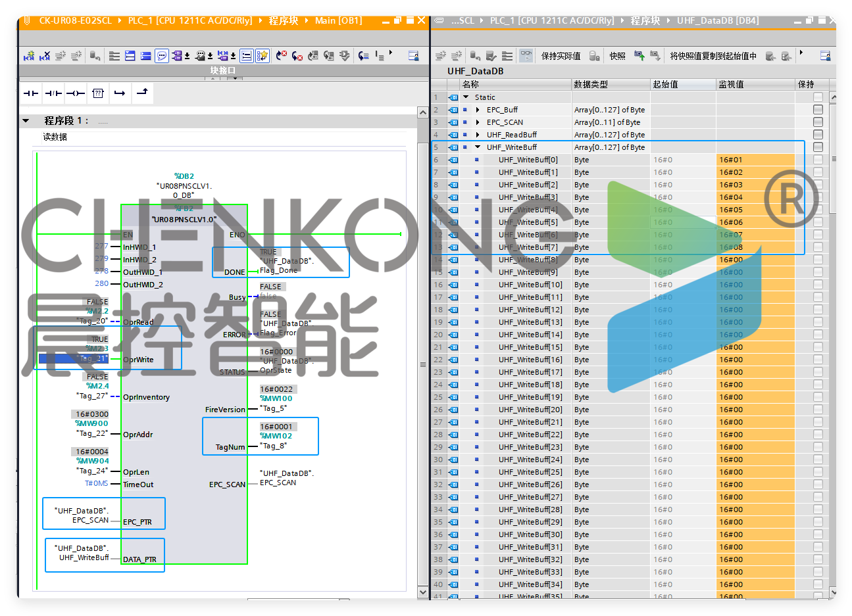Image resolution: width=852 pixels, height=616 pixels.
Task: Click the add row icon in Main toolbar
Action: coord(76,56)
